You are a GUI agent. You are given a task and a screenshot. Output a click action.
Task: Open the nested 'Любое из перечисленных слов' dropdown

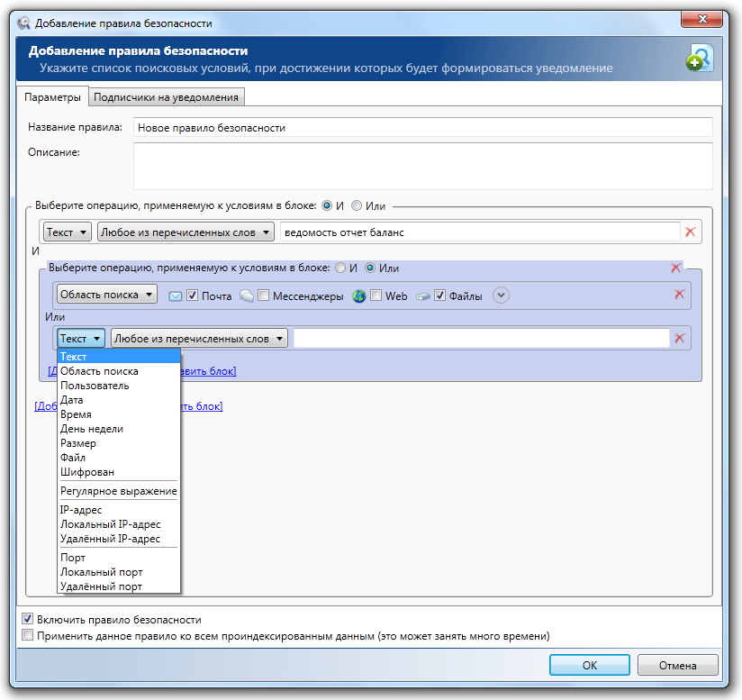(199, 339)
